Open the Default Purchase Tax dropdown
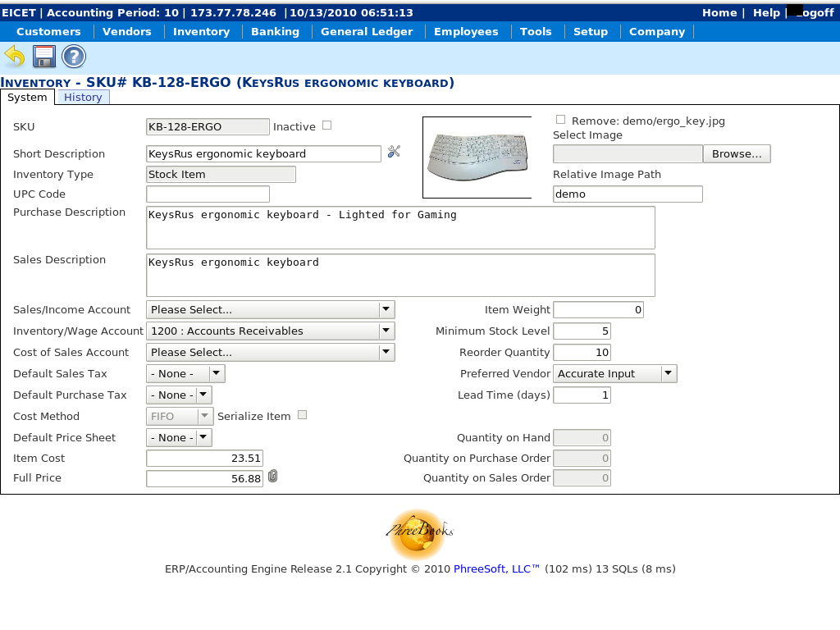 click(x=179, y=395)
